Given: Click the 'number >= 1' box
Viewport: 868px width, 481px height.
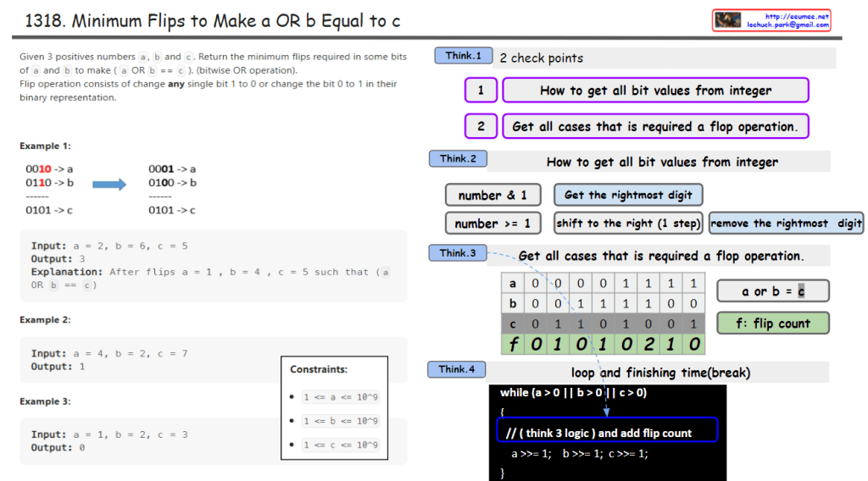Looking at the screenshot, I should [x=492, y=224].
